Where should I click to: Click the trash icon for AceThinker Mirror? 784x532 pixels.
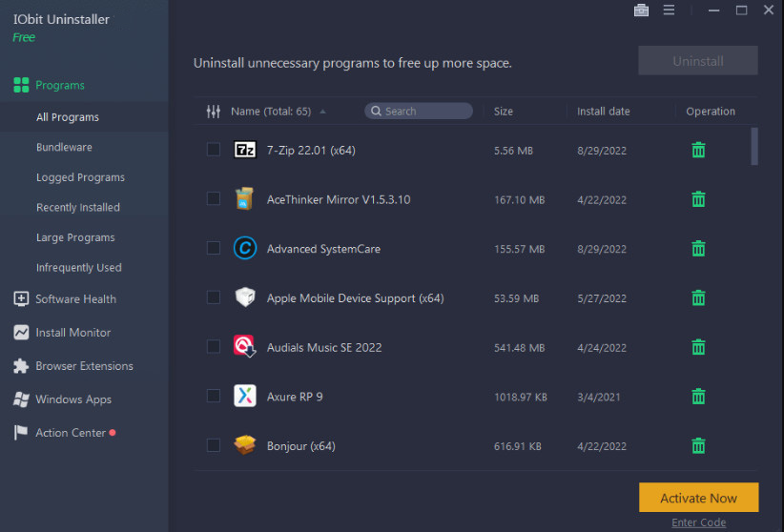tap(698, 199)
